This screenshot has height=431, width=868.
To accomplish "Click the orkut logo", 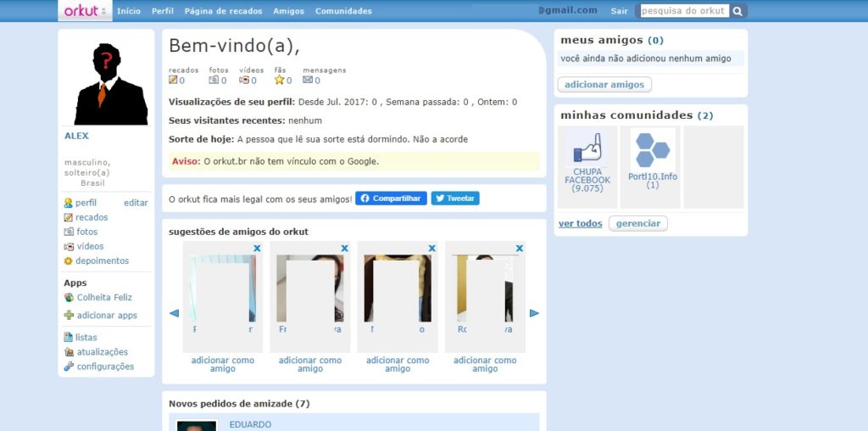I will pos(83,11).
